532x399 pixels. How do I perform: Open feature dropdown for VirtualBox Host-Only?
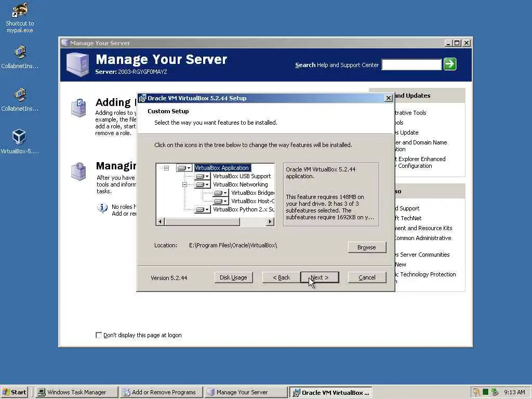tap(220, 201)
